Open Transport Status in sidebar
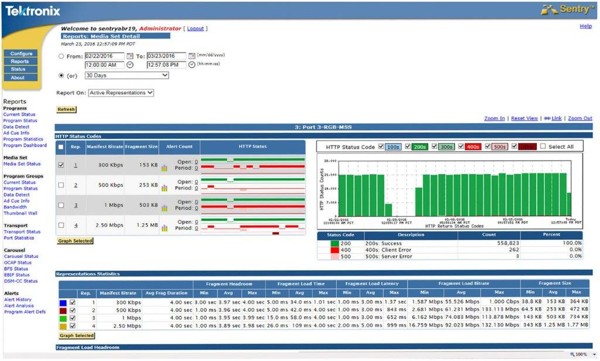The height and width of the screenshot is (361, 600). (x=22, y=232)
